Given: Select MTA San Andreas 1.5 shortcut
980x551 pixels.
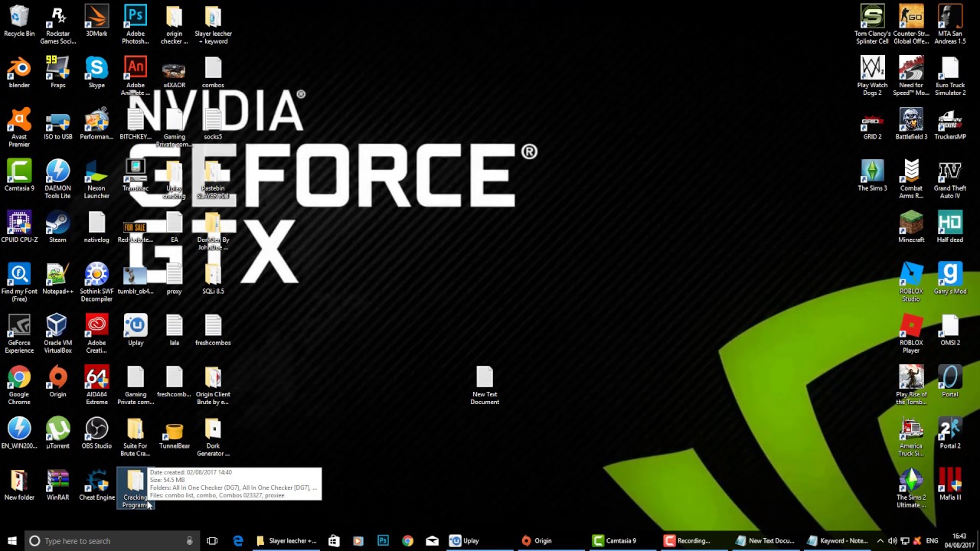Looking at the screenshot, I should [x=950, y=24].
